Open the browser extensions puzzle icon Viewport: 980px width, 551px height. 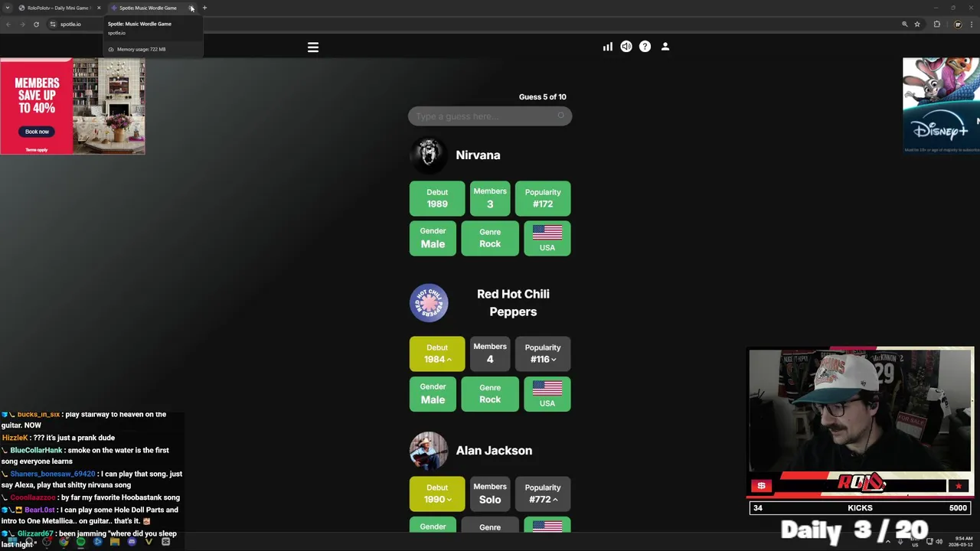tap(937, 24)
